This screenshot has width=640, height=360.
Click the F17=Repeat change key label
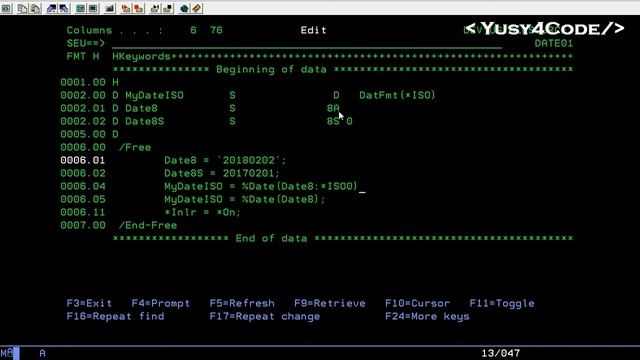click(x=265, y=316)
